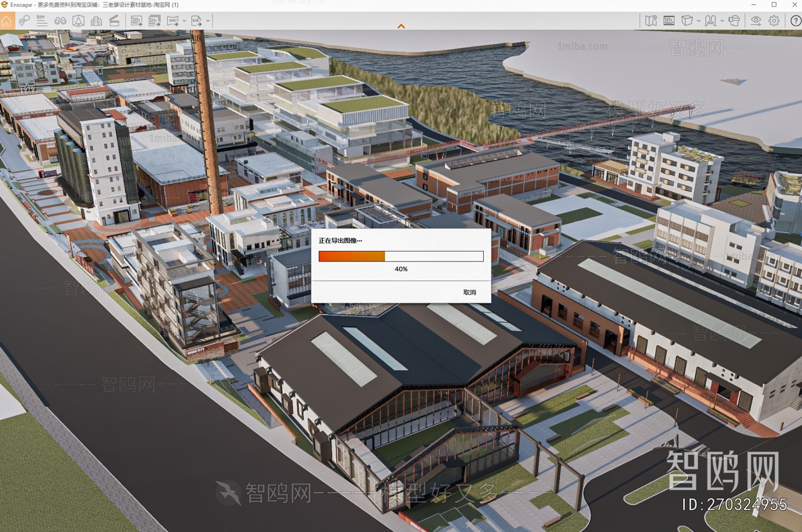
Task: Toggle the safe frame view
Action: pyautogui.click(x=669, y=21)
